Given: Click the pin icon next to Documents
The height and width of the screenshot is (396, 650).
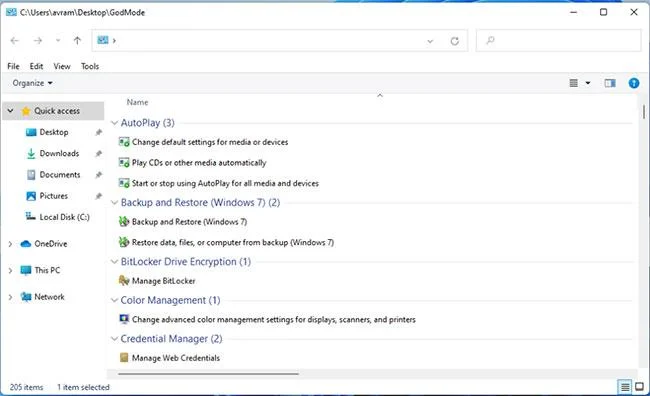Looking at the screenshot, I should click(98, 175).
